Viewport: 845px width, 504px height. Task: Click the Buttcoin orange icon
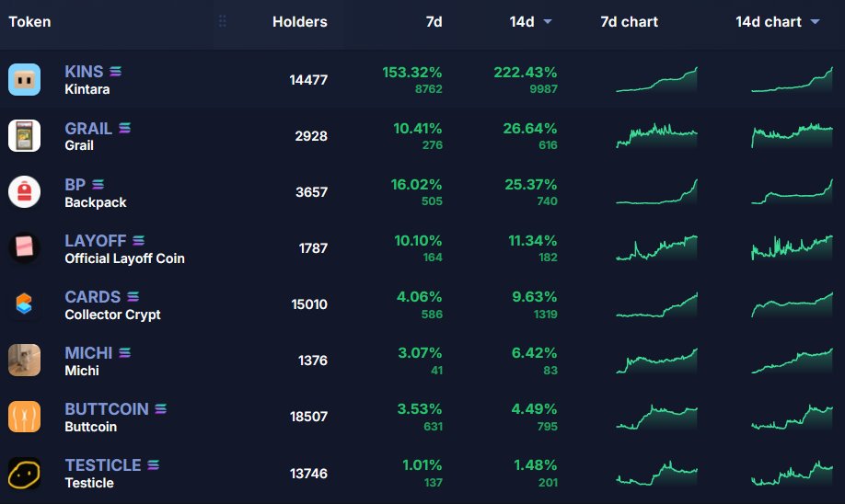tap(24, 417)
